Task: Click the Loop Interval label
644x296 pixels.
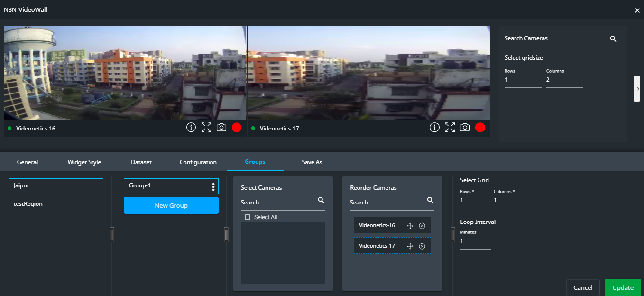Action: 478,222
